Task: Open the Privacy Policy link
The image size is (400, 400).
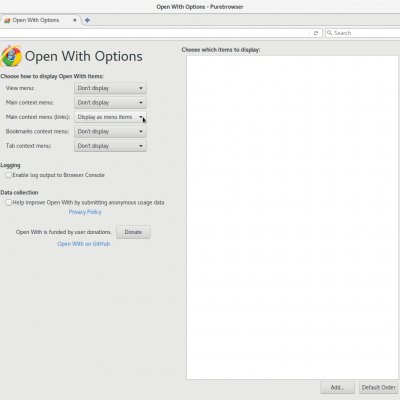Action: point(85,212)
